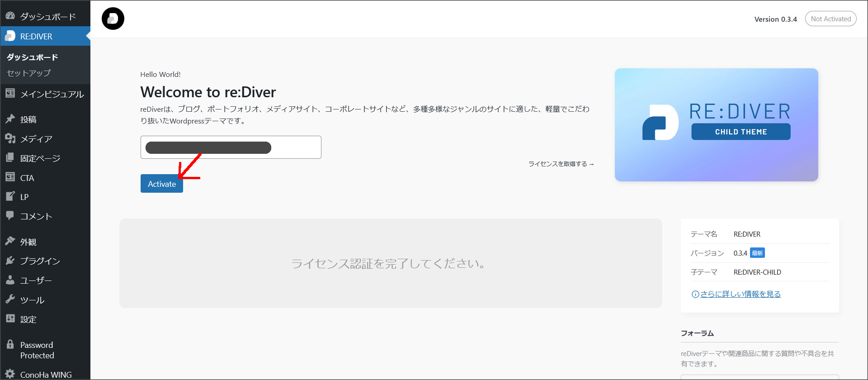Open the CTA menu item
The image size is (868, 380).
coord(27,178)
